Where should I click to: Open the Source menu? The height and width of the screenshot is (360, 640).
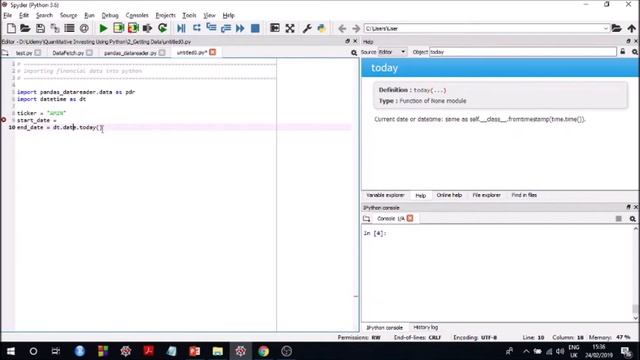[x=69, y=15]
